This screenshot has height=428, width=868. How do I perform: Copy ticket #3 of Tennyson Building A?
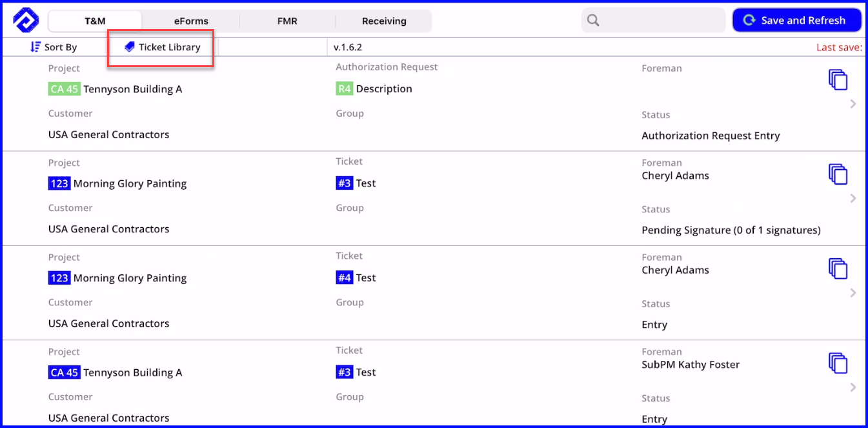click(838, 363)
